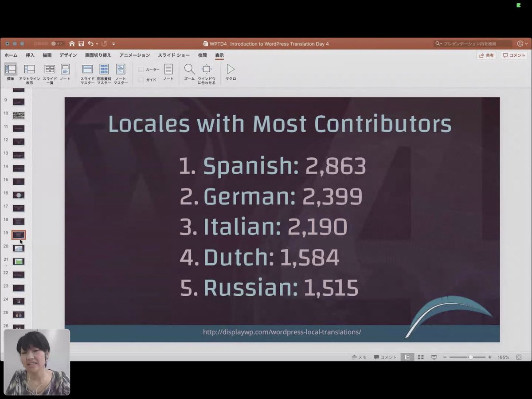Select slide 25 thumbnail
This screenshot has height=399, width=532.
tap(19, 315)
